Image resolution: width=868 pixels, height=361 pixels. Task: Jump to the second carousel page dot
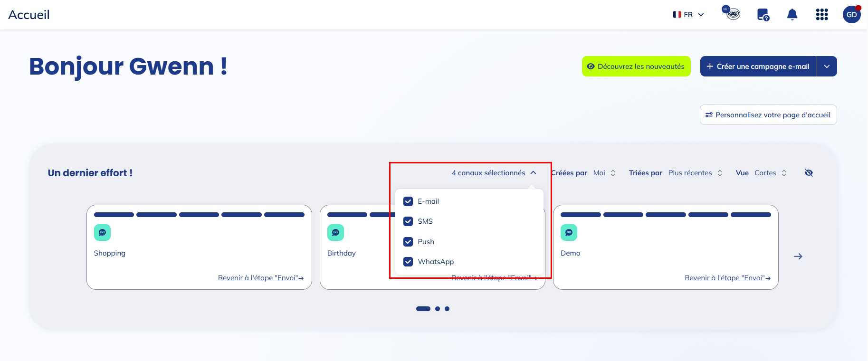click(438, 309)
